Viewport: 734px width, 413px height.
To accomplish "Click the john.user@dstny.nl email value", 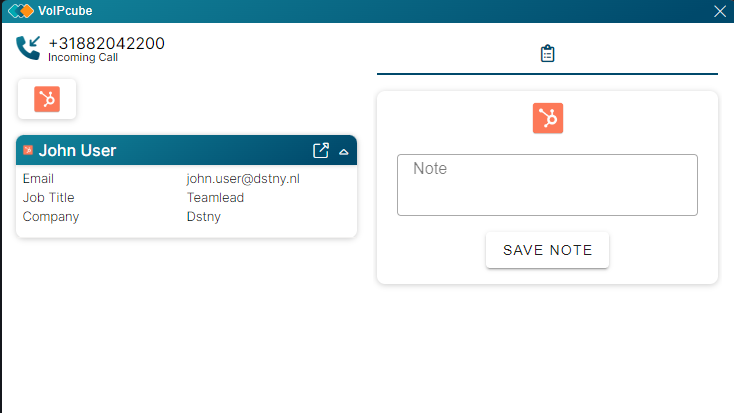I will [243, 178].
